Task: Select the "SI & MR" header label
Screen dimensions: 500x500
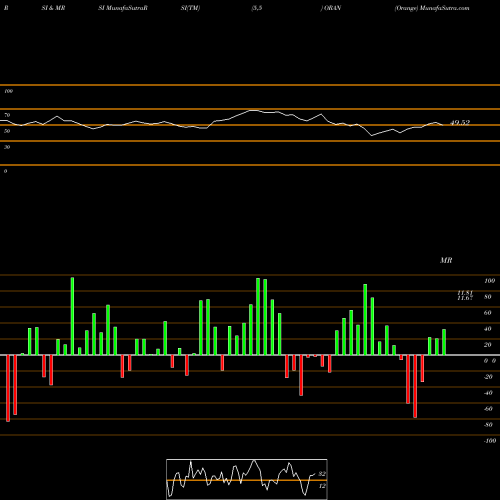Action: (x=53, y=8)
